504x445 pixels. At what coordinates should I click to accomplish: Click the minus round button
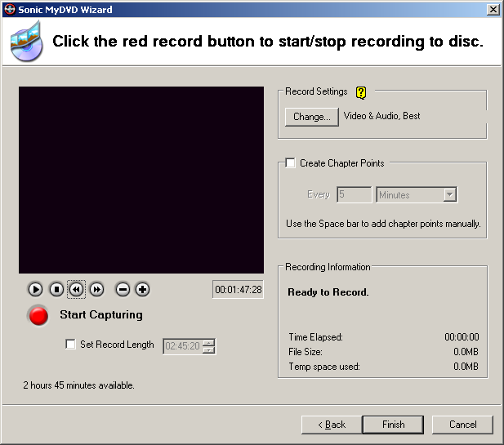tap(123, 290)
